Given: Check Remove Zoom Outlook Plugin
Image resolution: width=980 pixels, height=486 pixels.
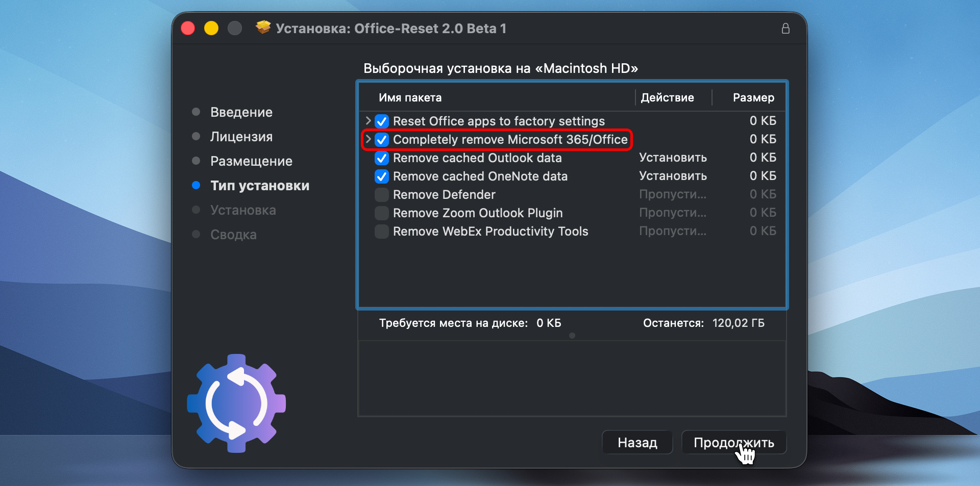Looking at the screenshot, I should pos(382,213).
